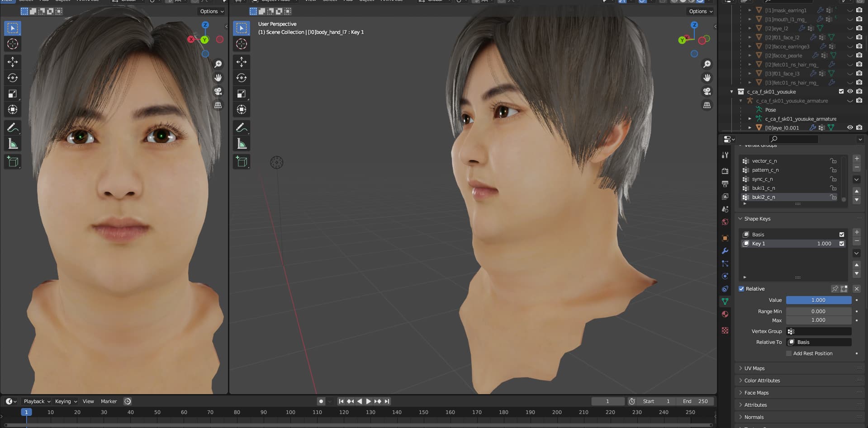This screenshot has height=428, width=868.
Task: Click the shape key Value slider
Action: (818, 300)
